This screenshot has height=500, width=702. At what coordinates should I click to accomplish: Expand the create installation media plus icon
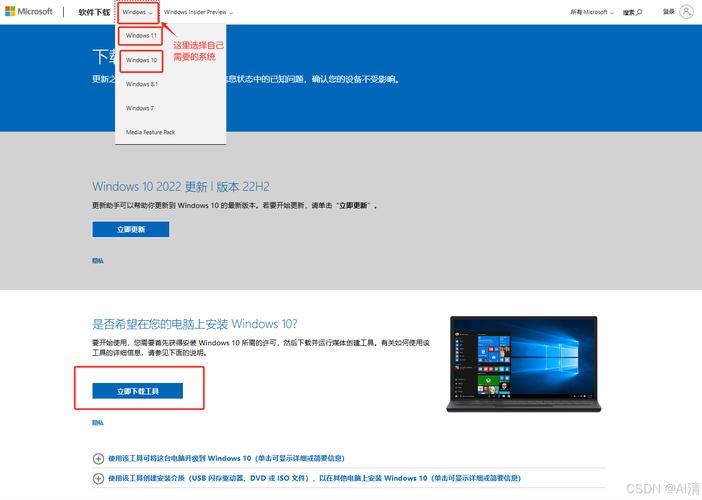(98, 478)
